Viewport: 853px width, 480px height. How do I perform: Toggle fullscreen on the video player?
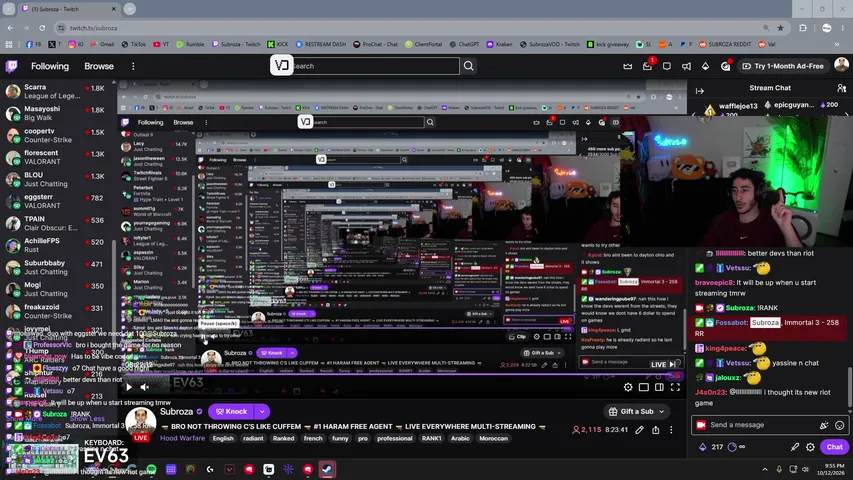tap(675, 387)
